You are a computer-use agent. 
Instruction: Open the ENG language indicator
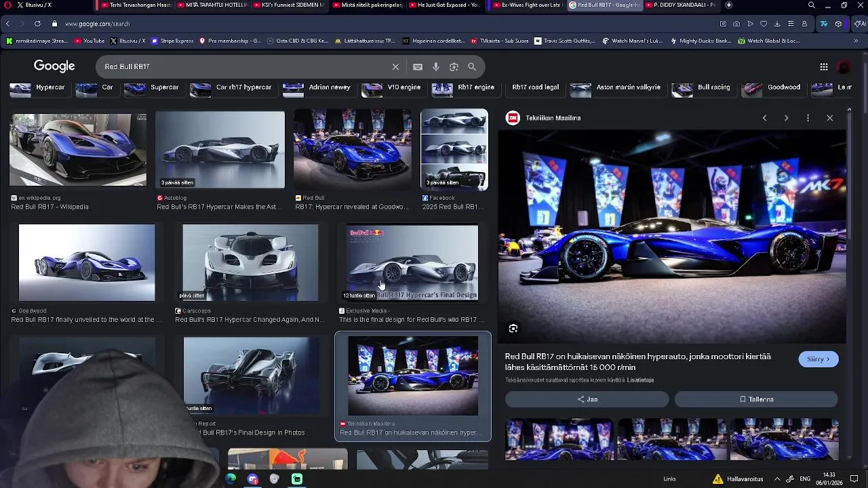pyautogui.click(x=805, y=479)
